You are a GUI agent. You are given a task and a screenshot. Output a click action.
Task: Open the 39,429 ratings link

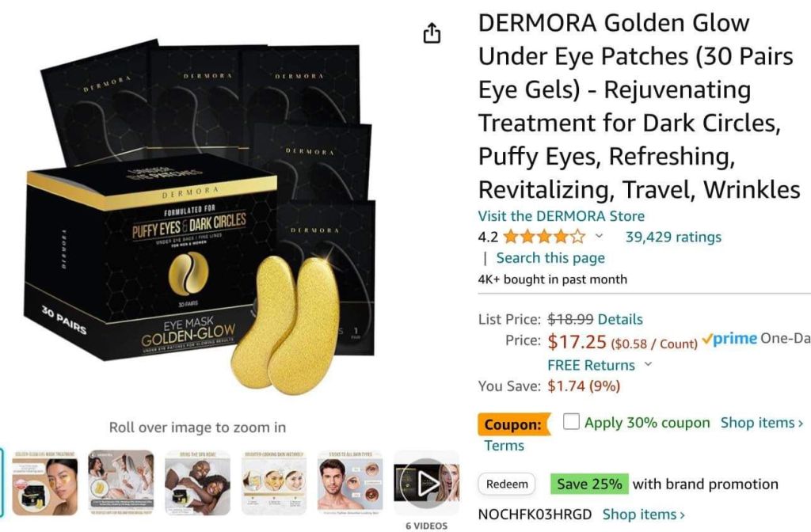pyautogui.click(x=673, y=237)
